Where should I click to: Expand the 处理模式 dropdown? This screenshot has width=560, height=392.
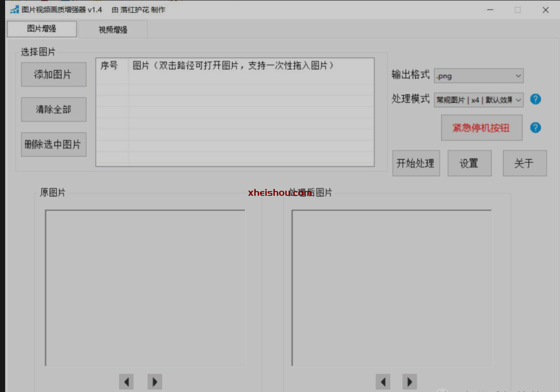pyautogui.click(x=479, y=100)
